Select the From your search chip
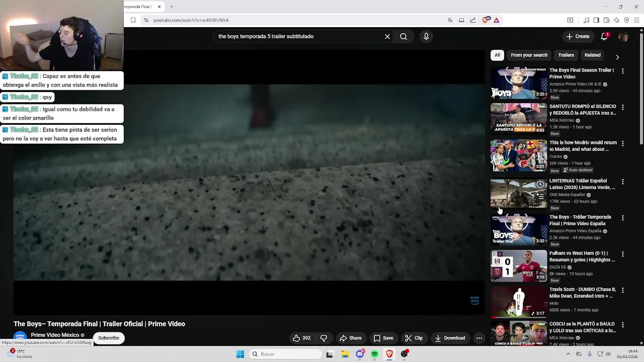 click(x=529, y=55)
